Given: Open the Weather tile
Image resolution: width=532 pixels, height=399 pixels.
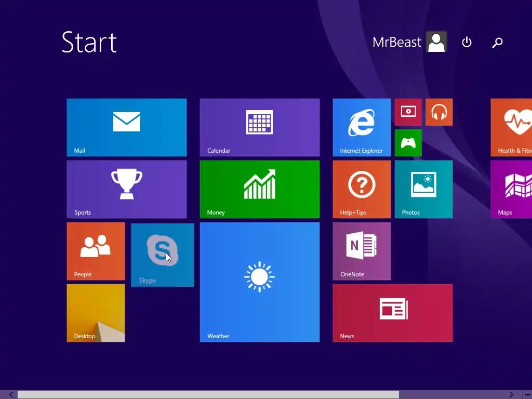Looking at the screenshot, I should (260, 282).
